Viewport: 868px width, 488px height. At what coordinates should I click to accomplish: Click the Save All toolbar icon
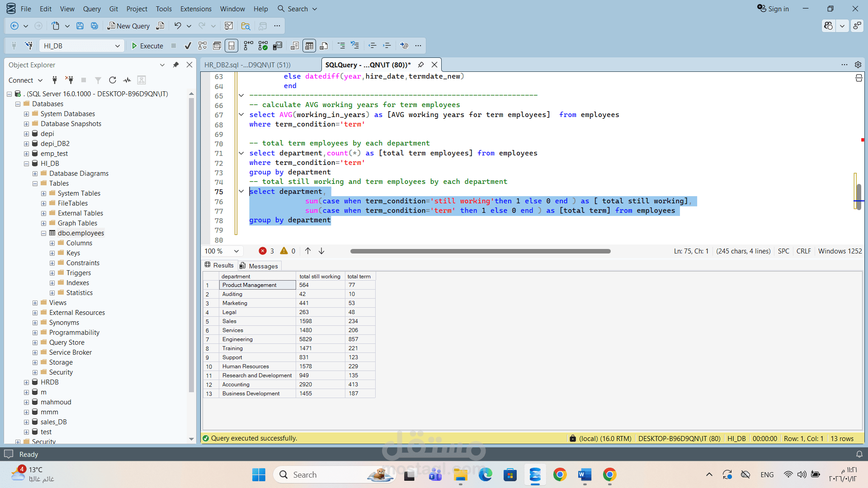point(94,26)
